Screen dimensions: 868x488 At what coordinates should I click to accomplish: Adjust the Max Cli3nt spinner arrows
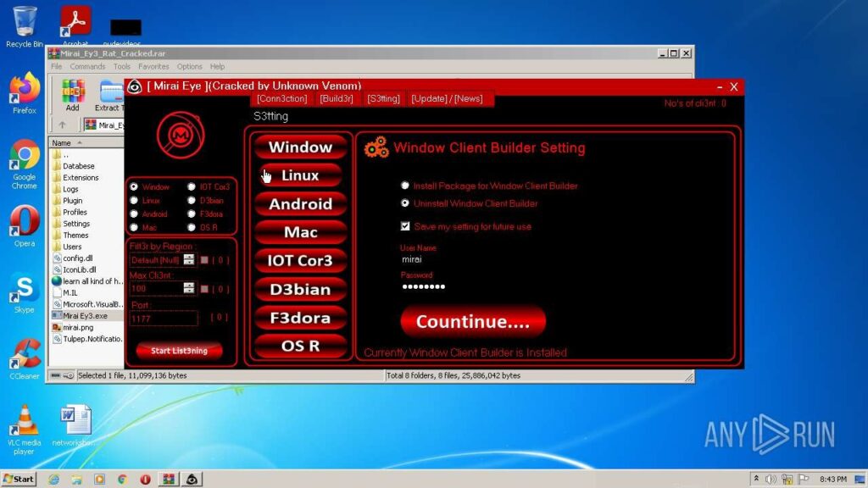click(x=189, y=288)
